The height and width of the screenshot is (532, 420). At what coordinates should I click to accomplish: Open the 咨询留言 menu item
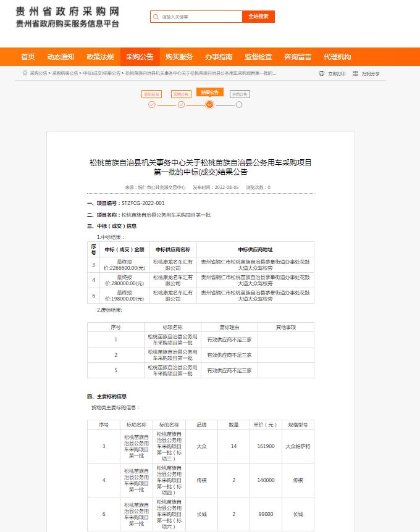298,57
